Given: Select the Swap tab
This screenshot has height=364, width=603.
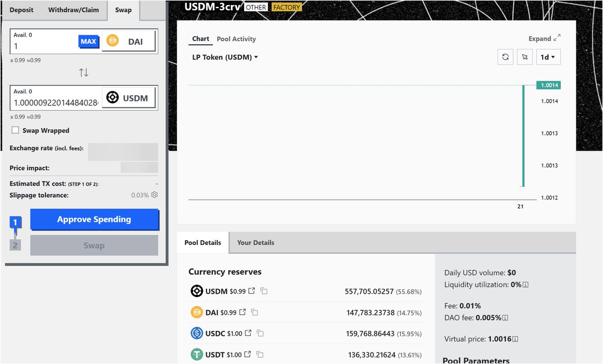Looking at the screenshot, I should pos(124,10).
